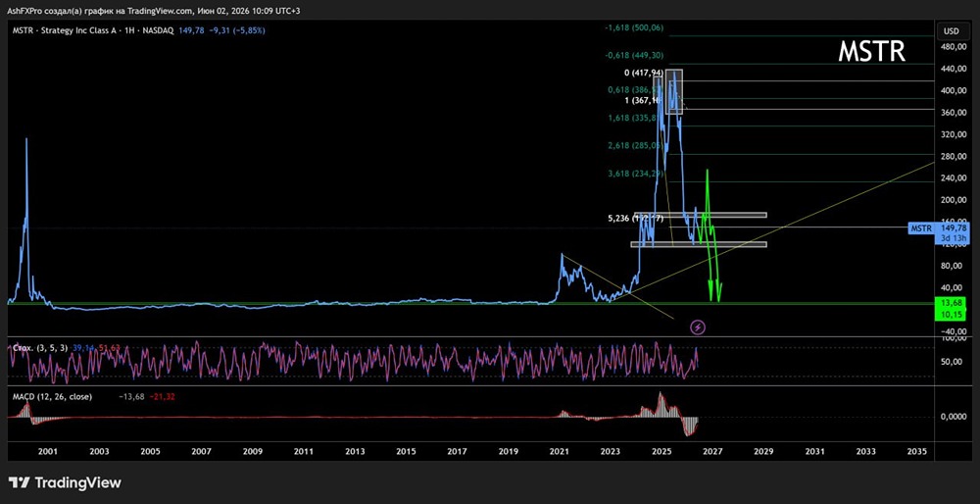Click the green 10,15 price axis label
The height and width of the screenshot is (504, 980).
tap(951, 313)
